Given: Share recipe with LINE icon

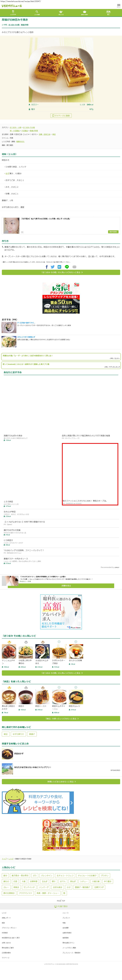Looking at the screenshot, I should 67,267.
